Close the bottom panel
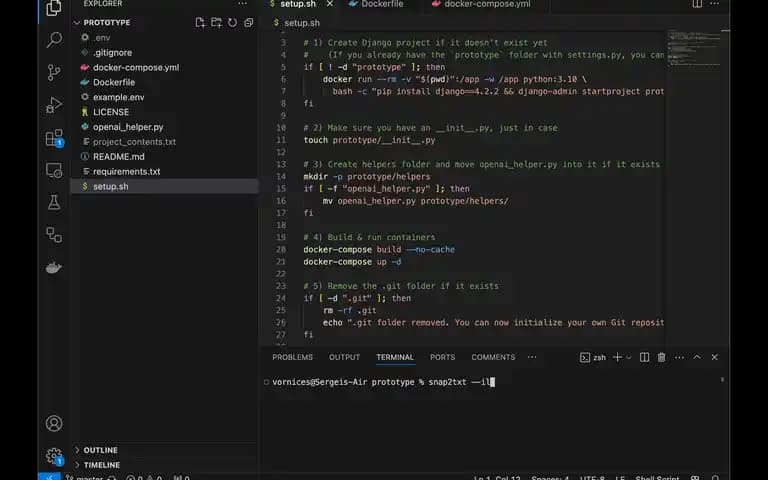The image size is (768, 480). click(714, 357)
